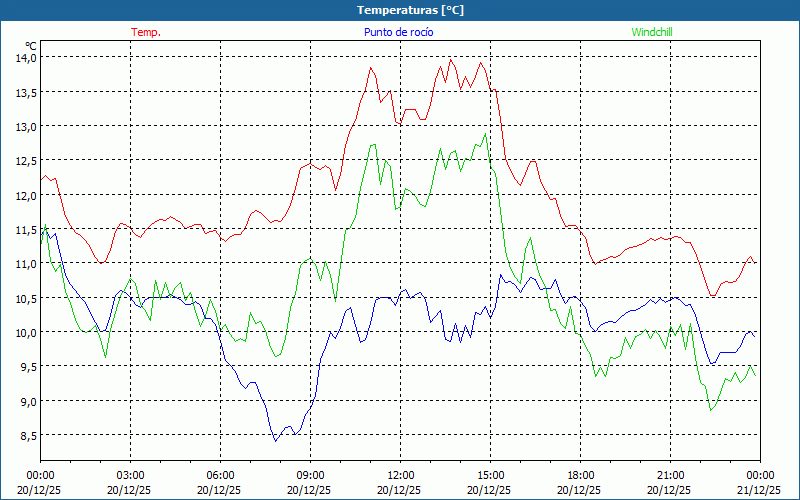Select the 21:00 time axis label
800x500 pixels.
[x=670, y=475]
